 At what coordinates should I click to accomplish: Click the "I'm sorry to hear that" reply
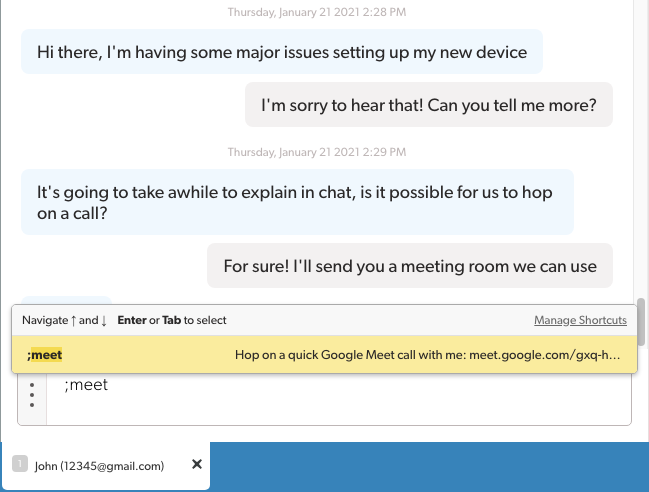click(x=428, y=105)
